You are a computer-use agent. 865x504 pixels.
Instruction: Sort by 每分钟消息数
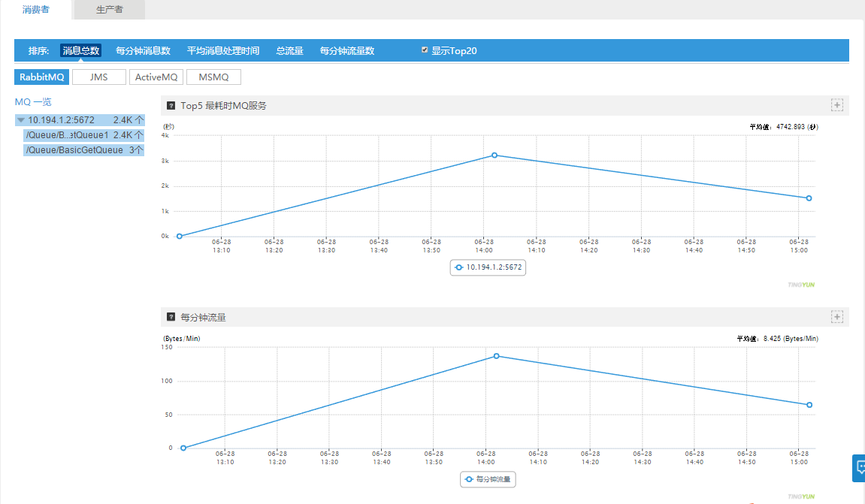(x=143, y=51)
